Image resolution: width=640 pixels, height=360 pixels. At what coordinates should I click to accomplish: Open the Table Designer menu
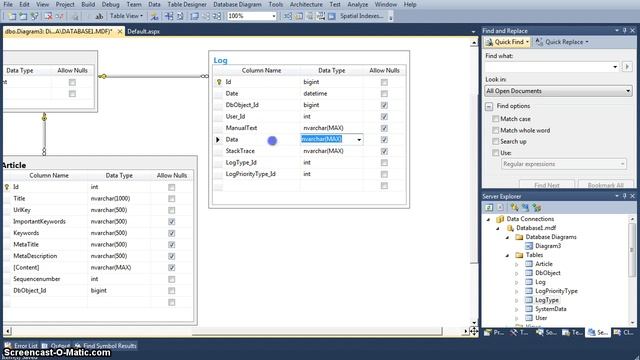pyautogui.click(x=187, y=4)
